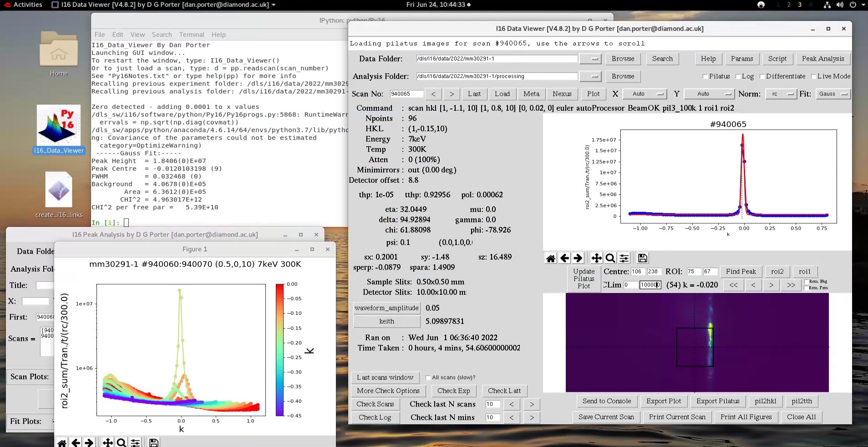Viewport: 868px width, 447px height.
Task: Activate the Pan tool on the plot toolbar
Action: pos(596,258)
